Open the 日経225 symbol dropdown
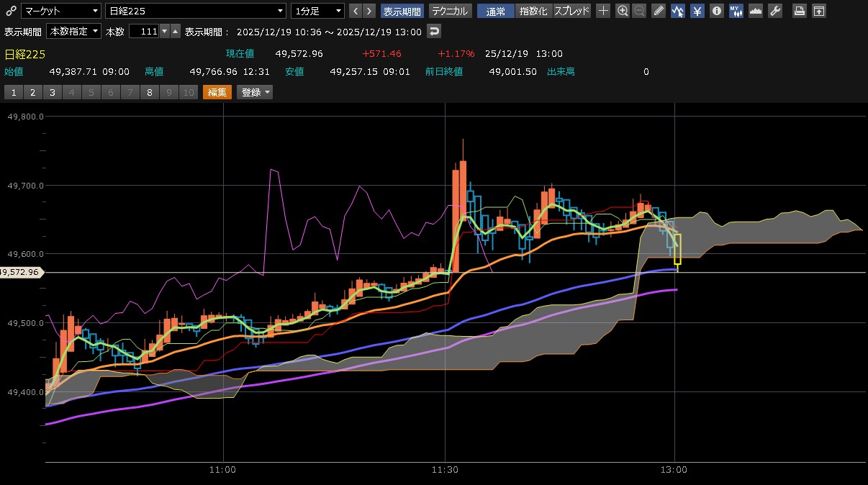Image resolution: width=868 pixels, height=485 pixels. pos(196,11)
